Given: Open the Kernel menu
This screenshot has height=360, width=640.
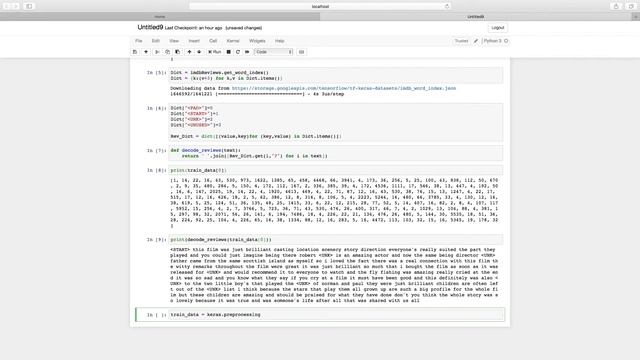Looking at the screenshot, I should (x=233, y=41).
